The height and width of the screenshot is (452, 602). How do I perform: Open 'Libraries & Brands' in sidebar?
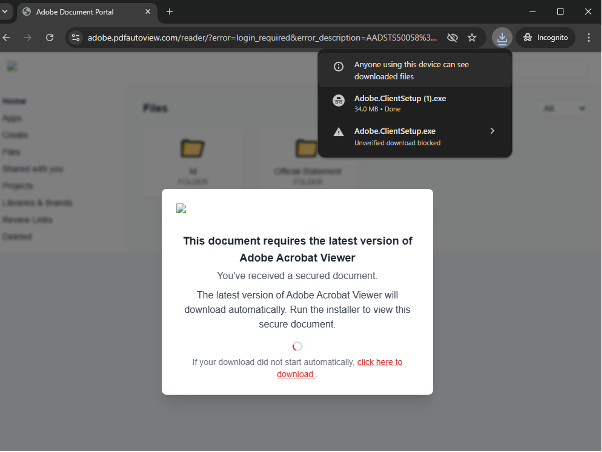point(37,203)
